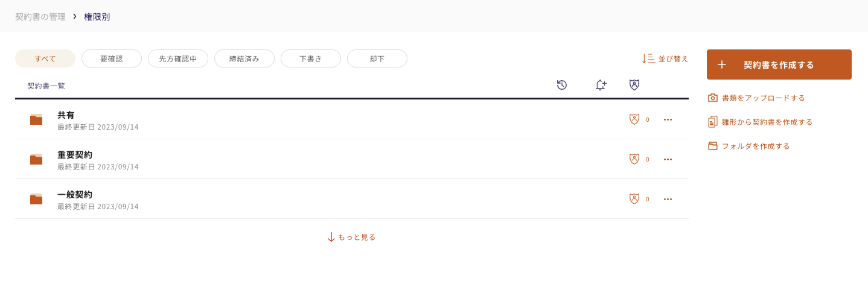Click the history clock icon in list header
The height and width of the screenshot is (302, 868).
coord(562,85)
